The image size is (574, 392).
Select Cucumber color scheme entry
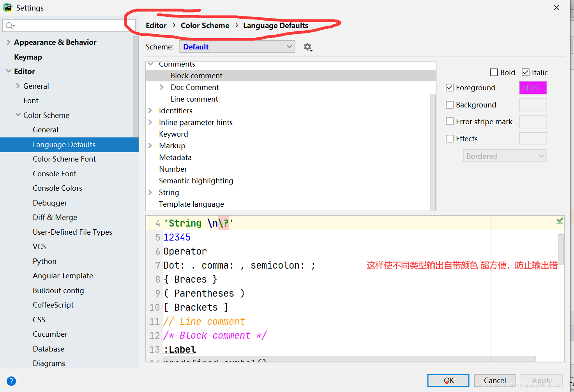tap(50, 334)
